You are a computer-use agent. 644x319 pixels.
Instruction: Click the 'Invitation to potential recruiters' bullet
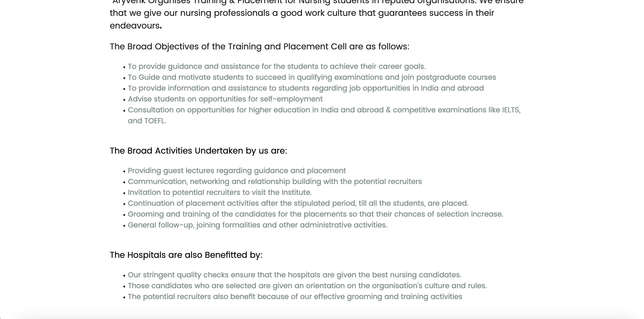coord(219,192)
